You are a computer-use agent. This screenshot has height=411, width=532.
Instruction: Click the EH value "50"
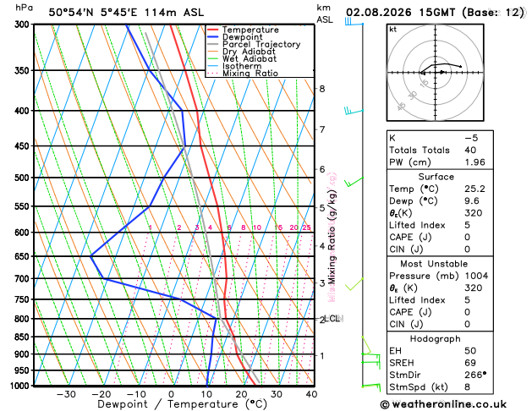pyautogui.click(x=470, y=351)
